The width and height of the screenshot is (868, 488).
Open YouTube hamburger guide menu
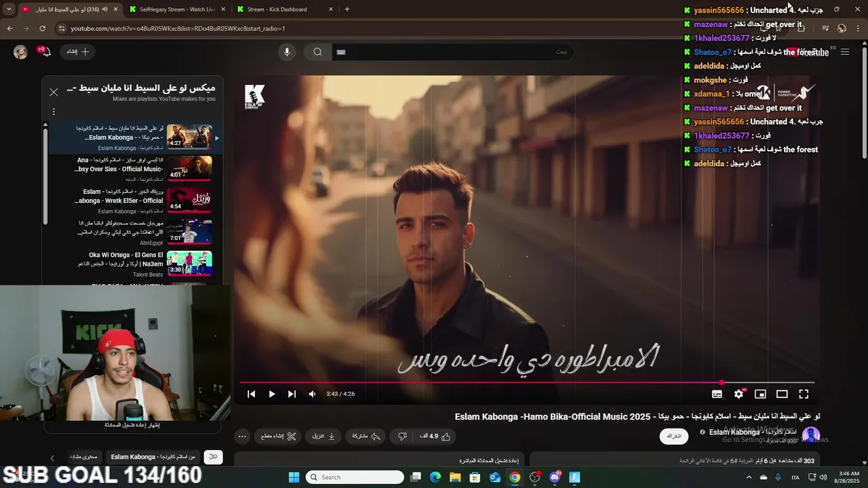[845, 52]
